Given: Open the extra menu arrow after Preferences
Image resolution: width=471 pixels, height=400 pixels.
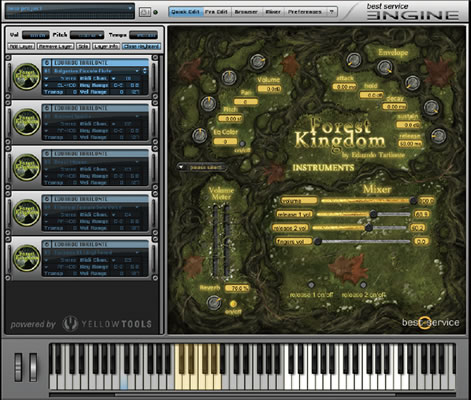Looking at the screenshot, I should point(331,12).
